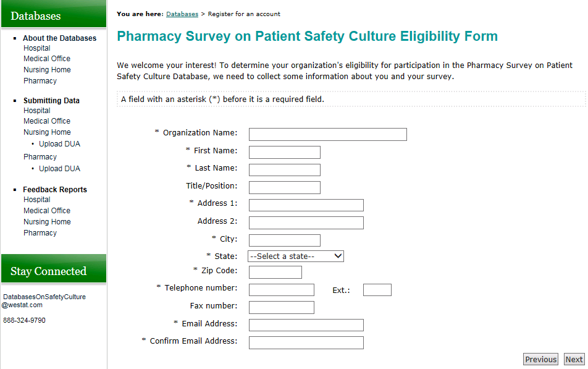Select the Title/Position input field

pyautogui.click(x=284, y=187)
